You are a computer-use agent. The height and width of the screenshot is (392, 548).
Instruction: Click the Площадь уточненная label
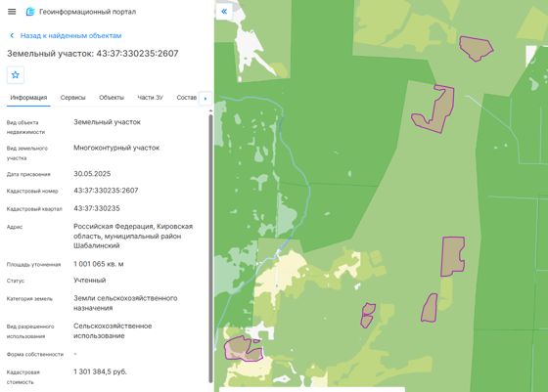tap(33, 265)
